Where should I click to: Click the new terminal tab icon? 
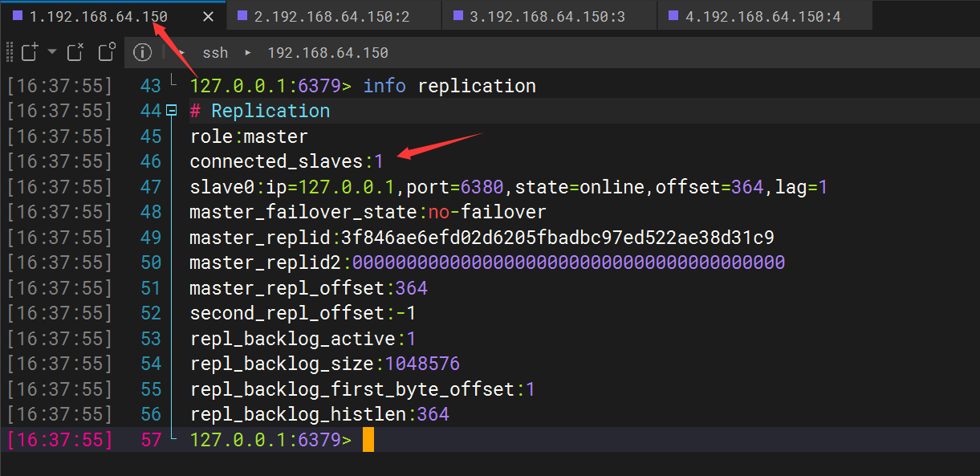pos(30,53)
